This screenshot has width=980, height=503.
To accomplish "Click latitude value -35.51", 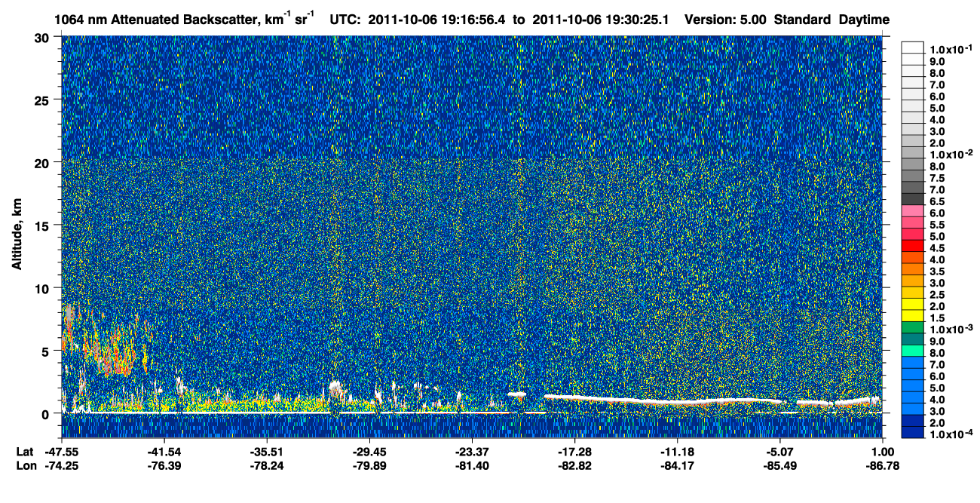I will (x=267, y=452).
